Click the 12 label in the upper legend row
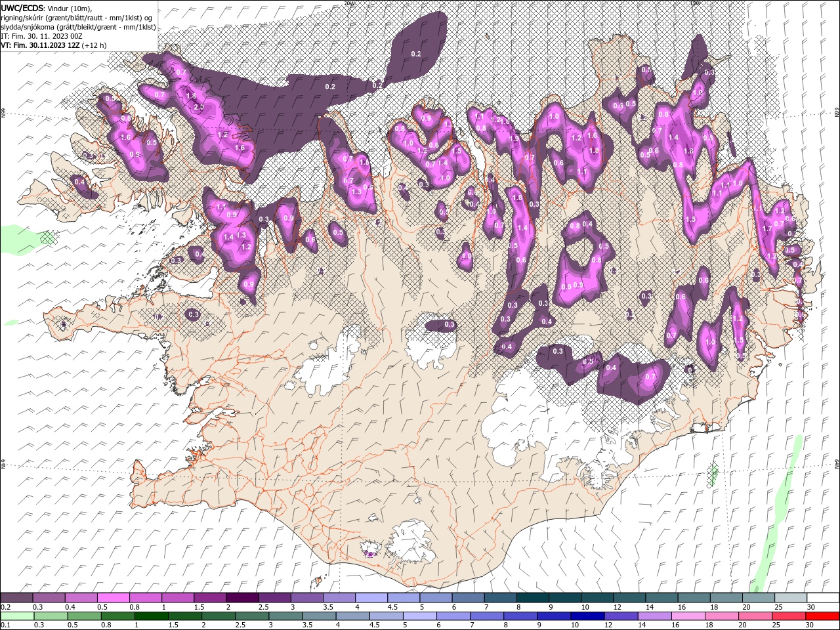Screen dimensions: 840x630 616,607
